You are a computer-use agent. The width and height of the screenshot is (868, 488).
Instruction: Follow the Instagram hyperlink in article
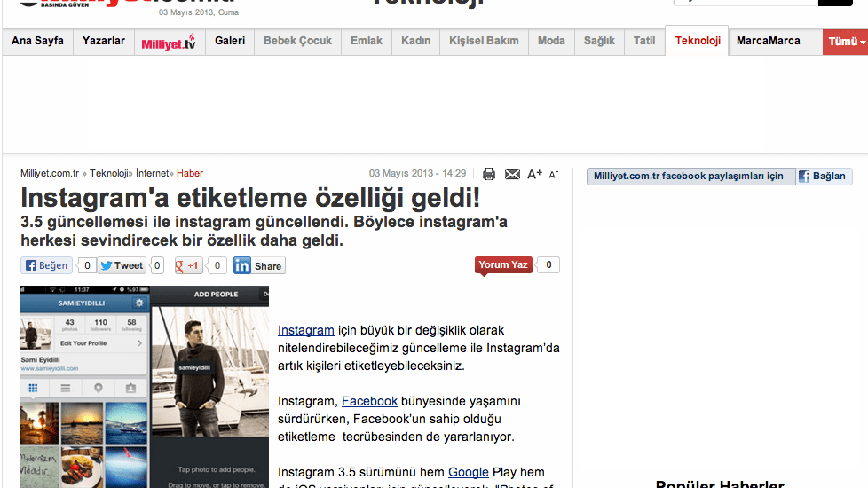[306, 330]
